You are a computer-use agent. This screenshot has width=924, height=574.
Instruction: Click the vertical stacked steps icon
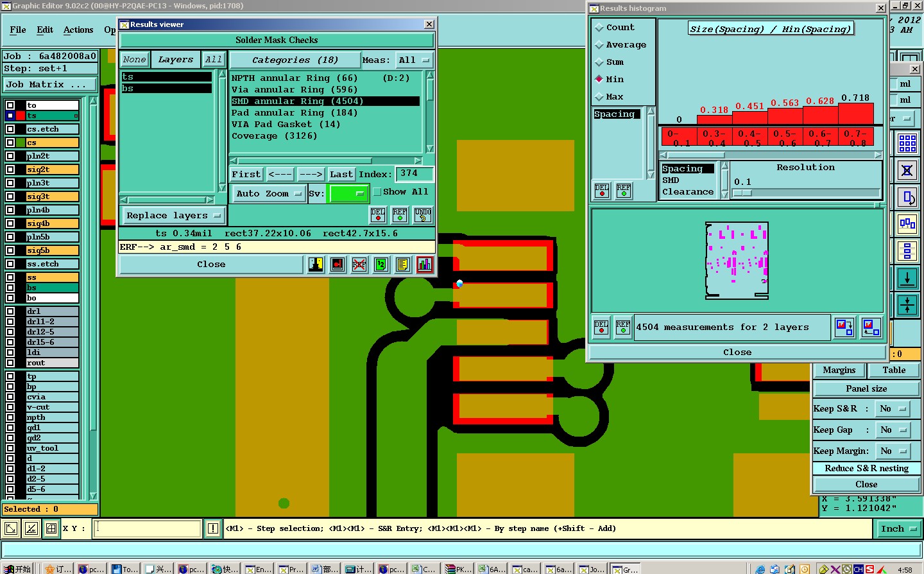907,251
